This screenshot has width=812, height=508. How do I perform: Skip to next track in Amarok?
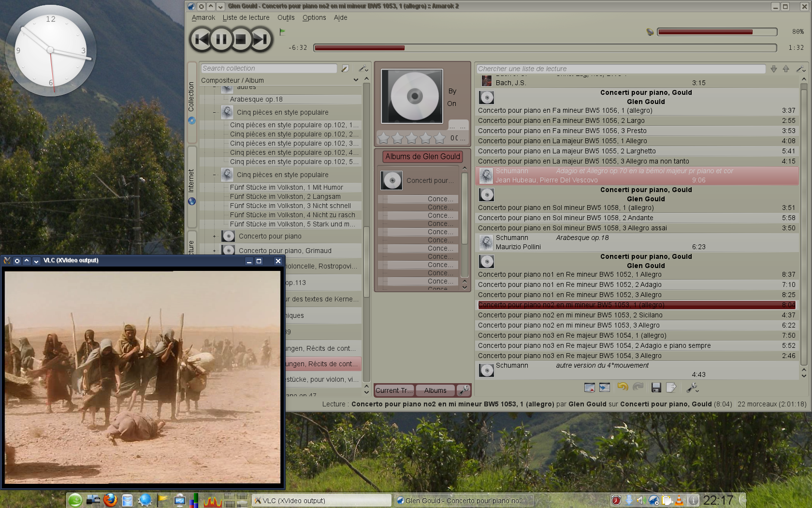point(261,39)
